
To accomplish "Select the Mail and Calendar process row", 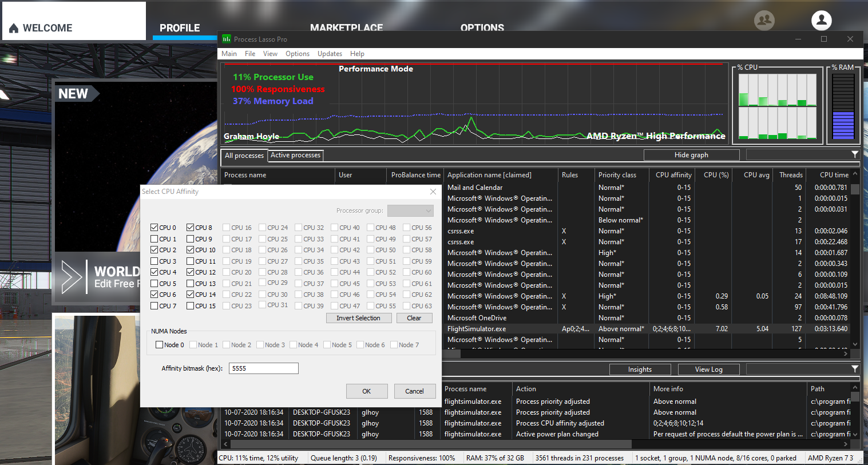I will tap(647, 188).
